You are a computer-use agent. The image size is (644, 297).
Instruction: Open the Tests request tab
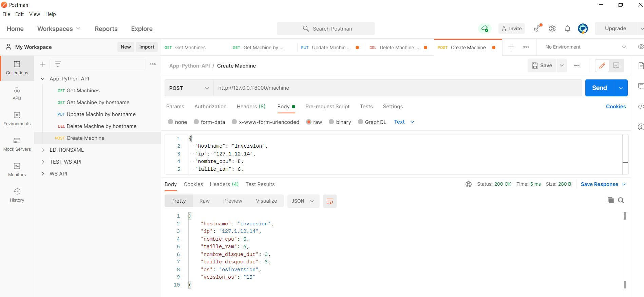tap(366, 107)
